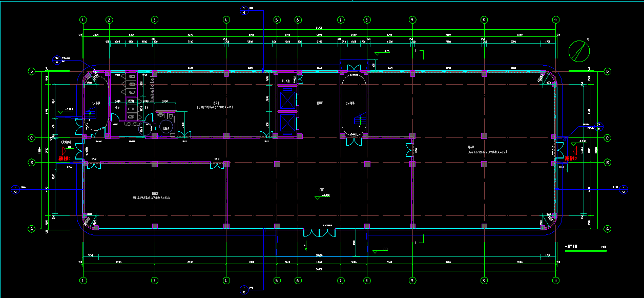The width and height of the screenshot is (644, 298).
Task: Click axis bubble D on left side
Action: pyautogui.click(x=32, y=72)
